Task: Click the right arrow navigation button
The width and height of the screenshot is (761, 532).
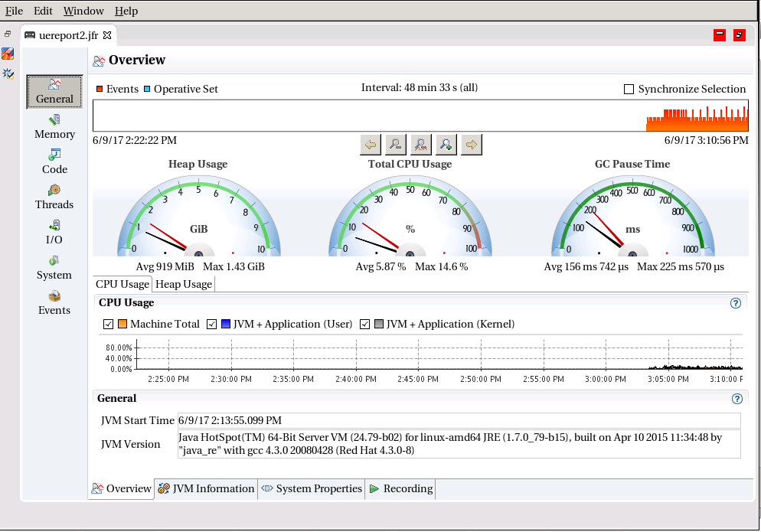Action: 471,144
